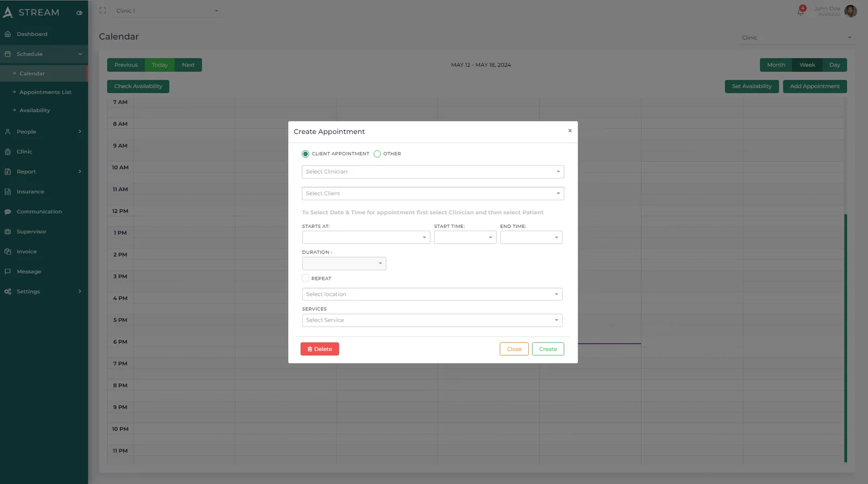The width and height of the screenshot is (868, 484).
Task: Click the Communication chat bubble icon
Action: tap(8, 212)
